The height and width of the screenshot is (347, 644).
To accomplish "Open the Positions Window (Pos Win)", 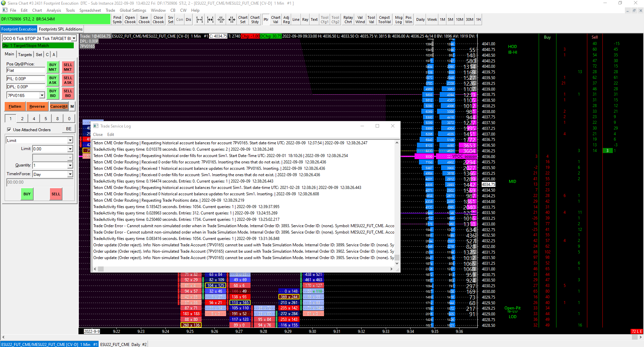I will point(409,19).
